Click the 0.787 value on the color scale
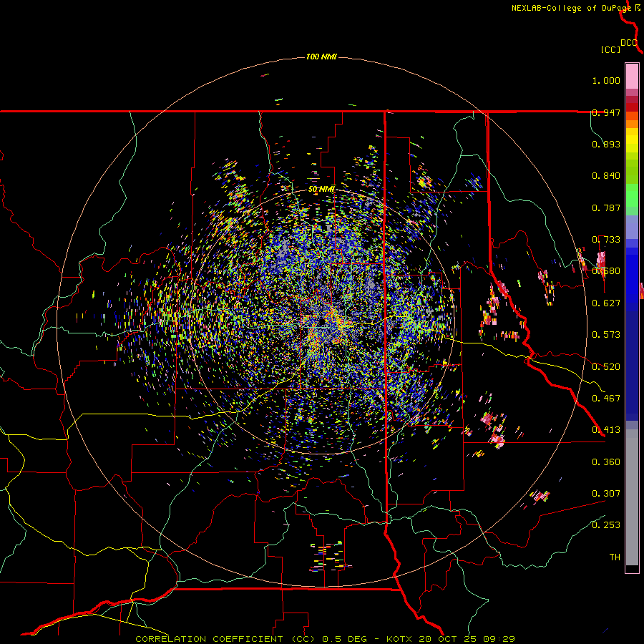Screen dimensions: 644x644 tap(606, 208)
